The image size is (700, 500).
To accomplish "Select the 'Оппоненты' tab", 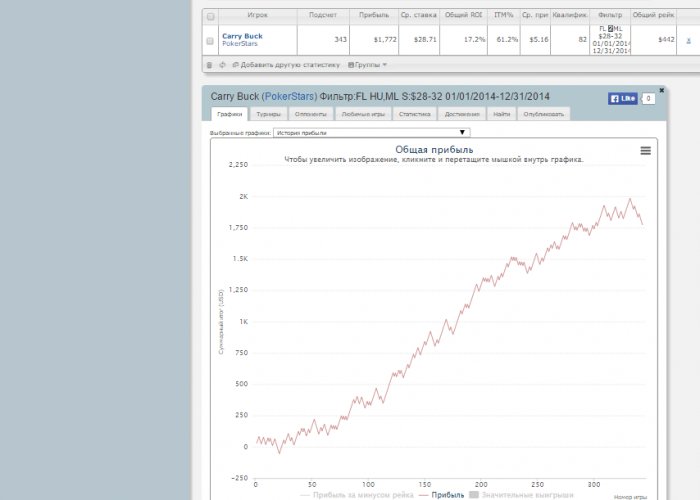I will 310,114.
